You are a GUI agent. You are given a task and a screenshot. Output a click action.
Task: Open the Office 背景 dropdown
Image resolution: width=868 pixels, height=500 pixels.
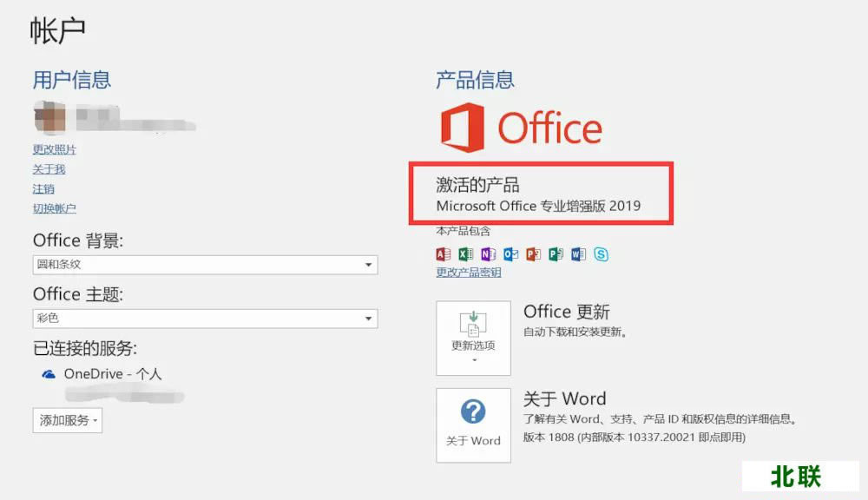click(x=205, y=265)
